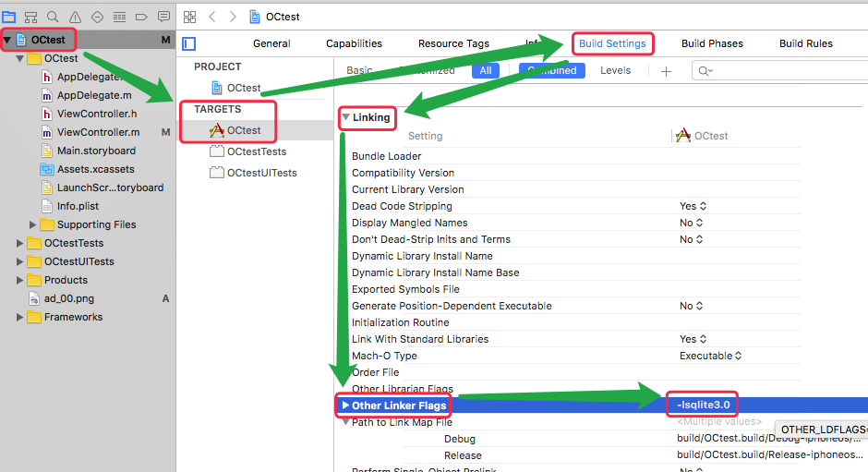Switch to the Build Phases tab
Screen dimensions: 868x472
pyautogui.click(x=712, y=43)
